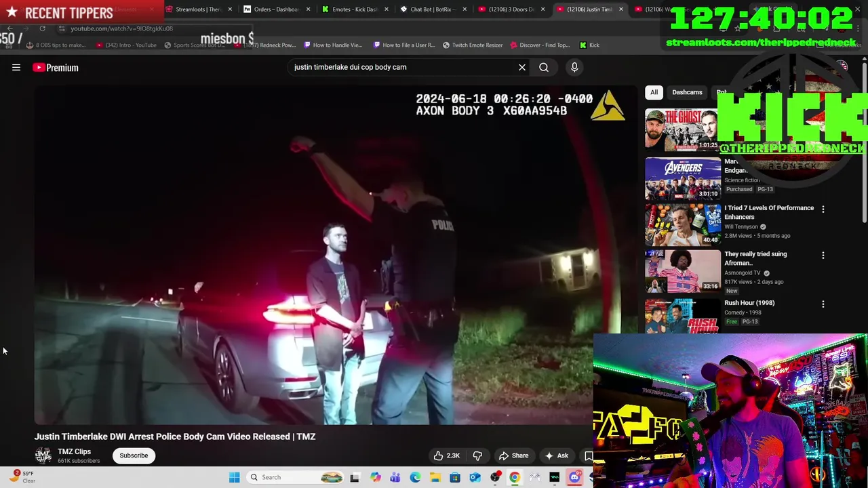Screen dimensions: 868x488
Task: Open the 'How to File a User R...' bookmark
Action: [404, 45]
